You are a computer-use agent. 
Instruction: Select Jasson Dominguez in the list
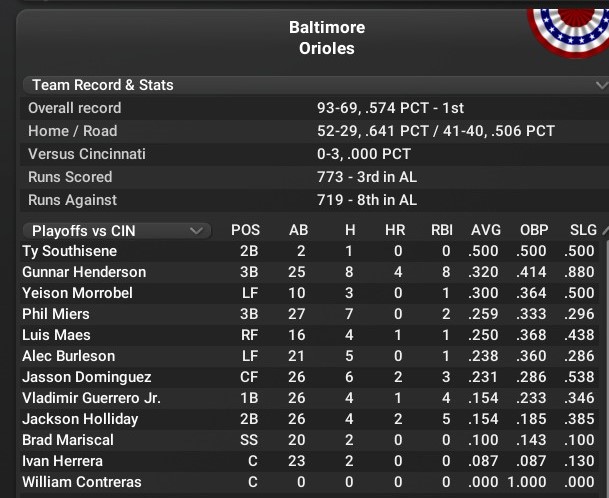(x=87, y=377)
